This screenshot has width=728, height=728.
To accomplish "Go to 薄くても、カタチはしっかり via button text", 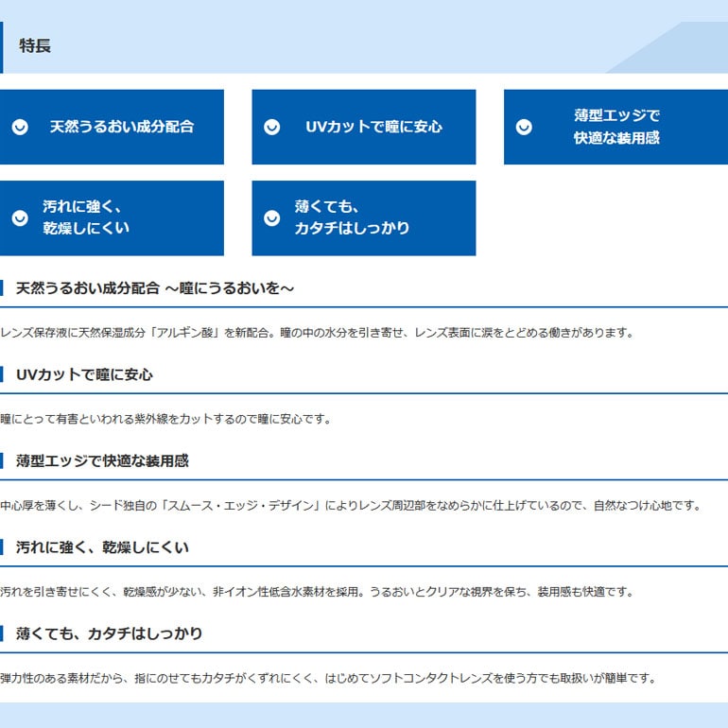I will click(x=352, y=217).
